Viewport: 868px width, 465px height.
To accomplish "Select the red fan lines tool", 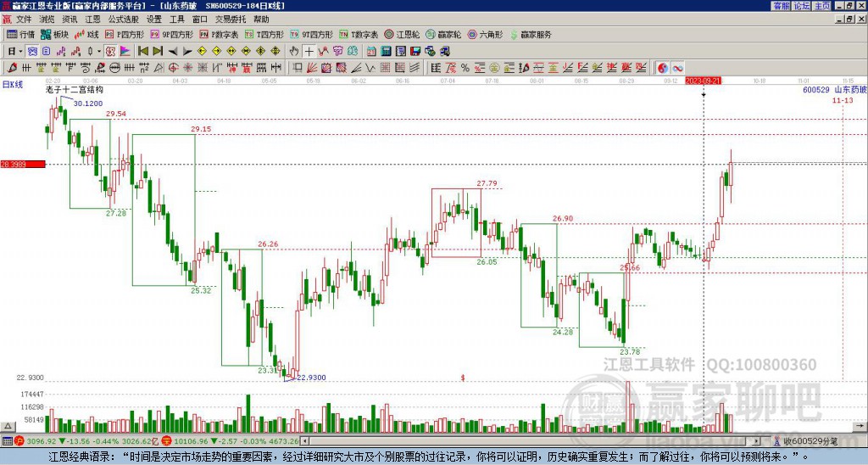I will 312,68.
